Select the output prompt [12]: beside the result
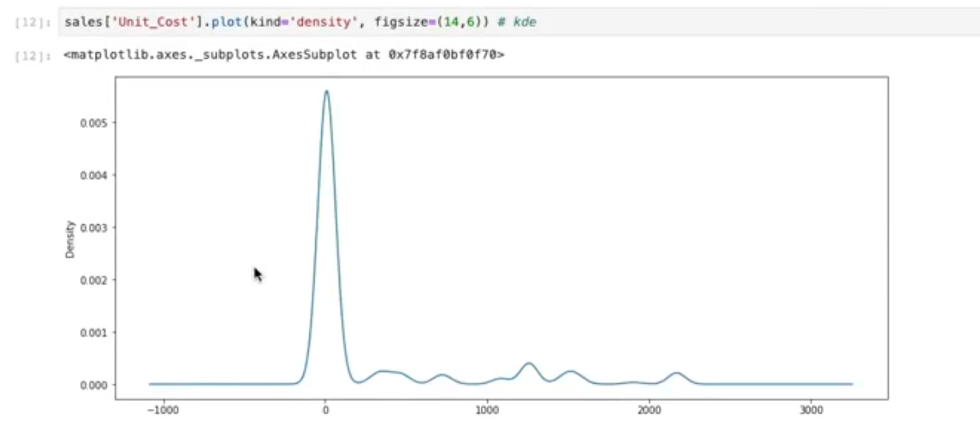The height and width of the screenshot is (432, 980). coord(32,56)
